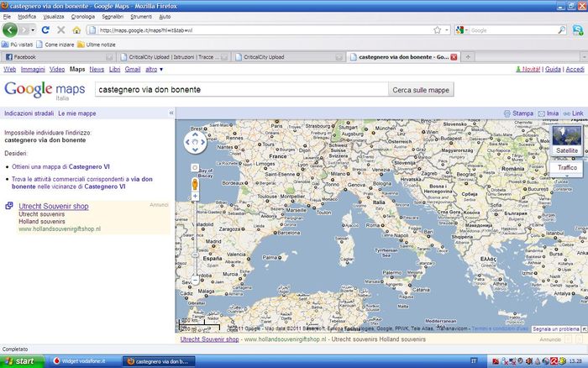Reload the page with refresh icon
The image size is (588, 368).
[x=45, y=30]
